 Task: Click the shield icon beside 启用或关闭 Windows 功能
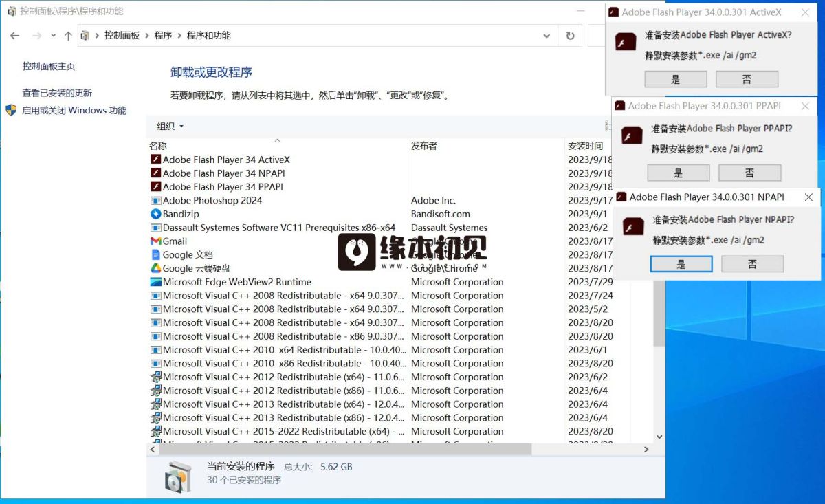click(x=11, y=110)
